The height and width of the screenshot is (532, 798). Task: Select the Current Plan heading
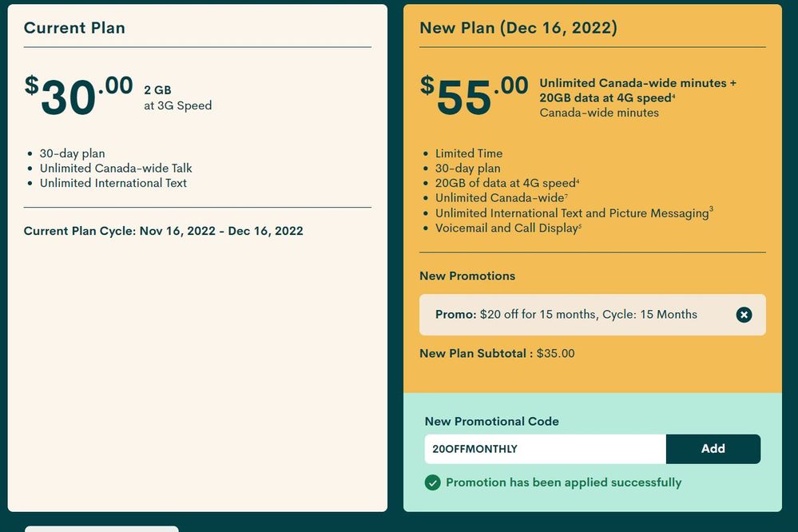pyautogui.click(x=74, y=28)
